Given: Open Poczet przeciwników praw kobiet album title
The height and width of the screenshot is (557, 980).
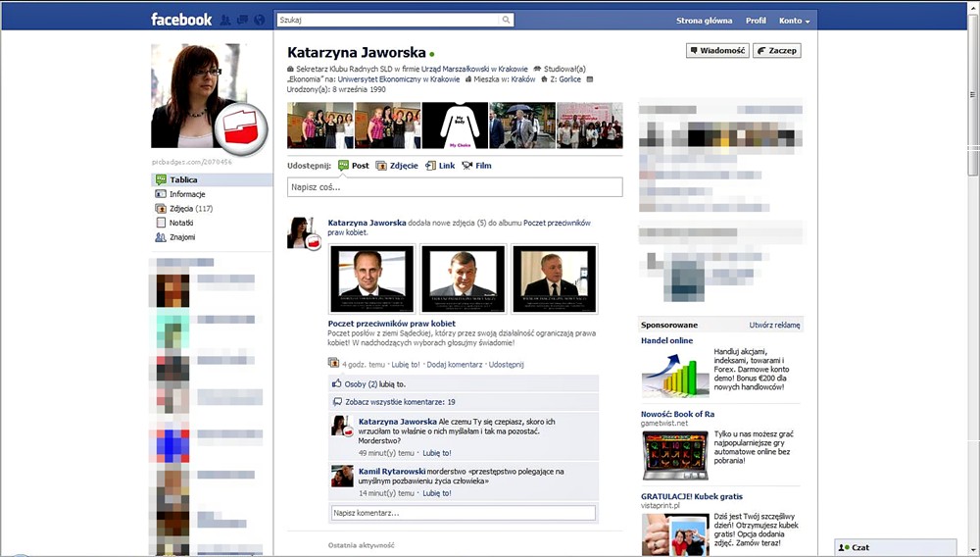Looking at the screenshot, I should (392, 324).
